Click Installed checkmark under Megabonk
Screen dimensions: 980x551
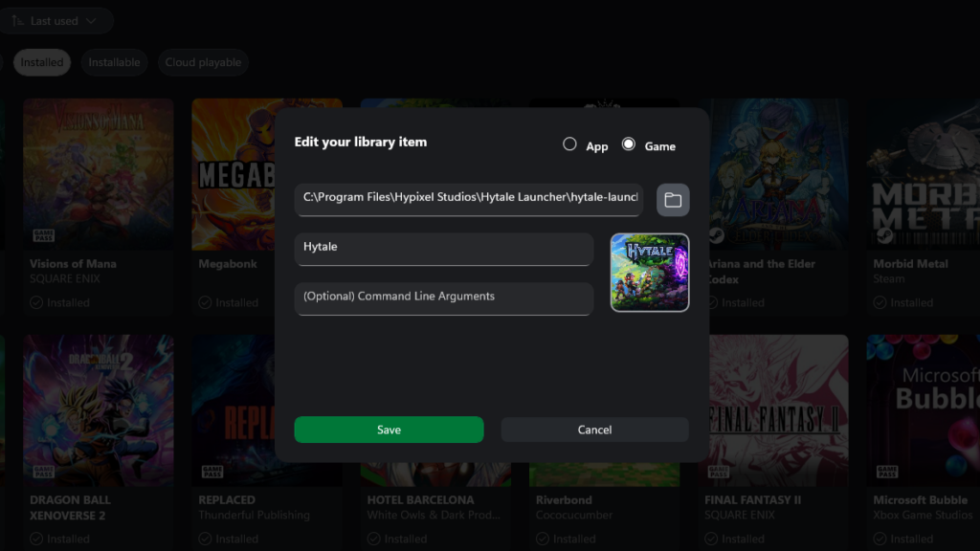tap(205, 303)
